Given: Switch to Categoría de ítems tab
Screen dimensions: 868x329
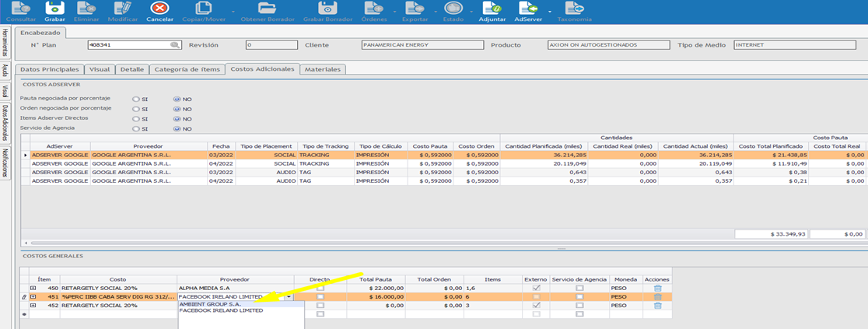Looking at the screenshot, I should [x=187, y=69].
